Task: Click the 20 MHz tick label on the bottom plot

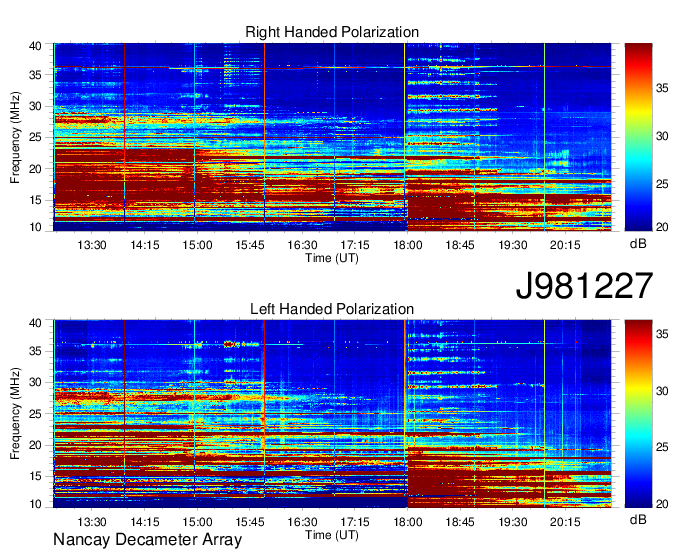Action: pyautogui.click(x=35, y=445)
